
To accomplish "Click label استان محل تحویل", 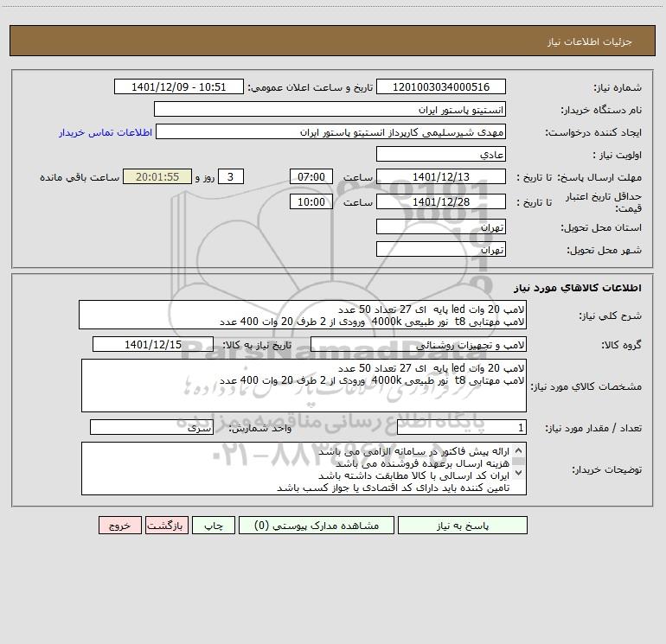I will point(601,228).
